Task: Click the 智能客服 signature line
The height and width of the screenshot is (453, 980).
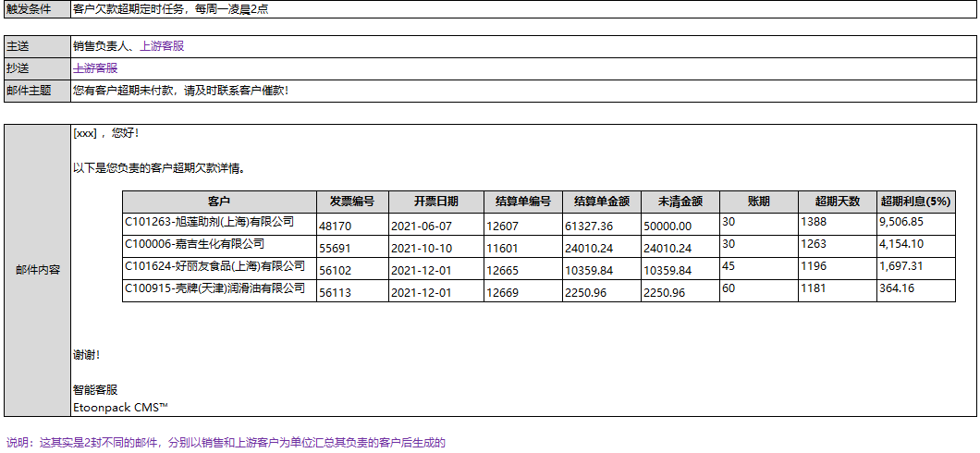Action: click(x=95, y=390)
